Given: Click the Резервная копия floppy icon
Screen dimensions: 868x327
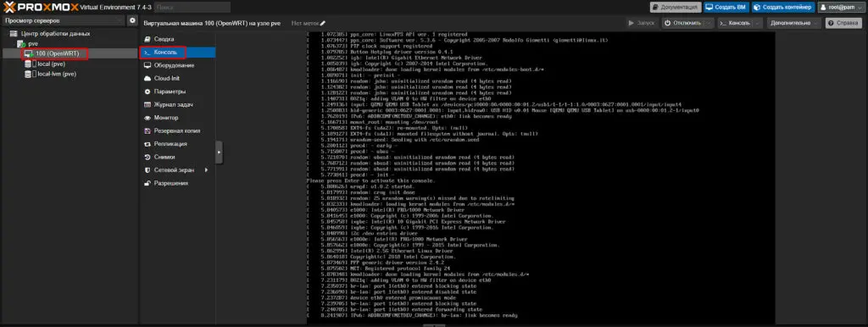Looking at the screenshot, I should pyautogui.click(x=147, y=130).
